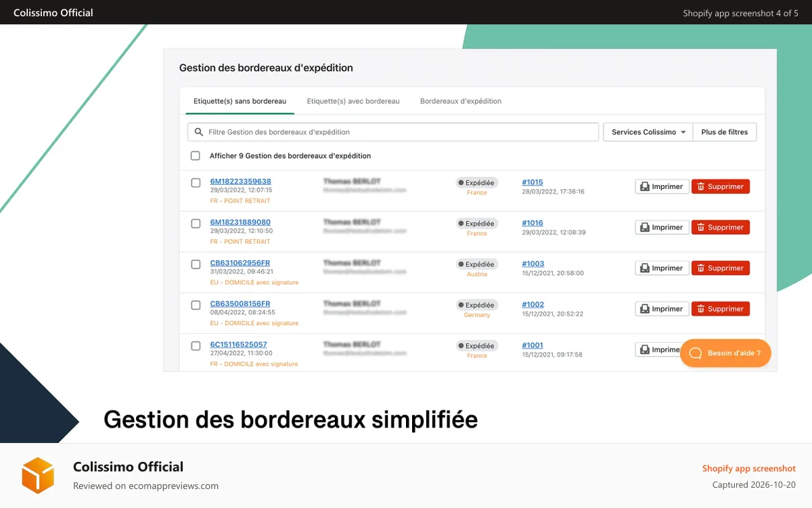Open order link #1003
This screenshot has height=508, width=812.
pyautogui.click(x=533, y=263)
